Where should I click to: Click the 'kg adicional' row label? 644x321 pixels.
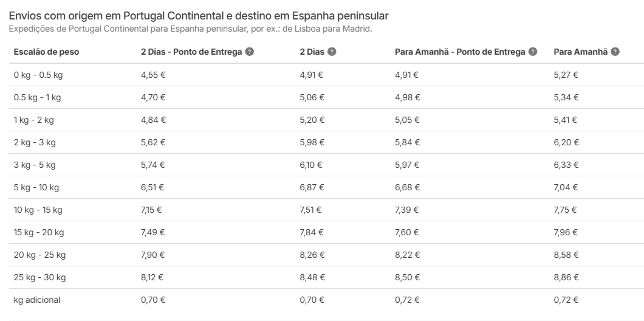tap(37, 300)
